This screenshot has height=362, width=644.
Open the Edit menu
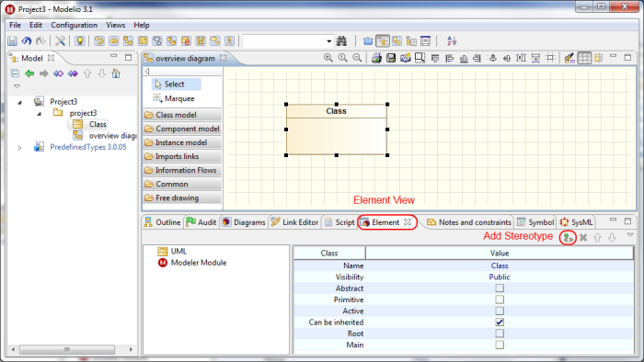point(36,25)
